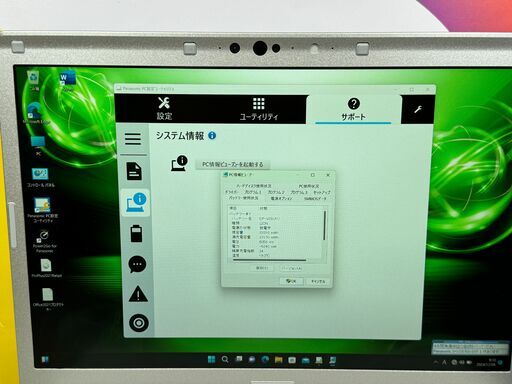Open the warning triangle sidebar icon

tap(138, 294)
